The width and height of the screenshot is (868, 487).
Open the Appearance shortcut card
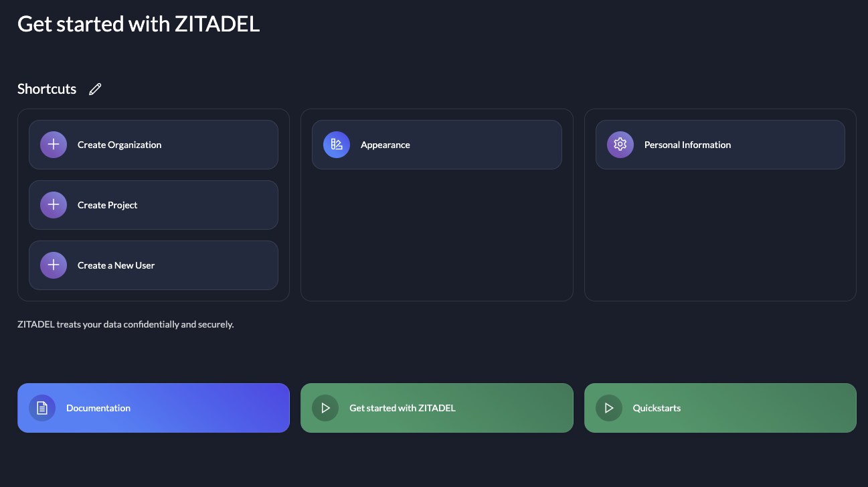436,144
